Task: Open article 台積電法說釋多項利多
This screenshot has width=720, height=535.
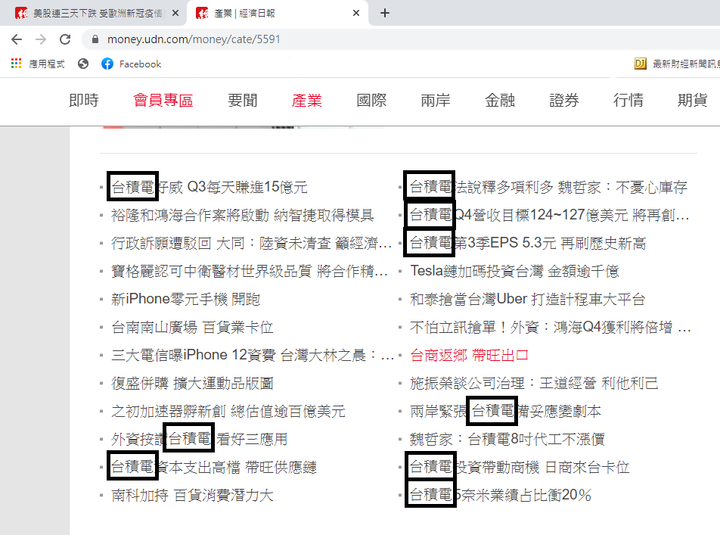Action: tap(548, 187)
